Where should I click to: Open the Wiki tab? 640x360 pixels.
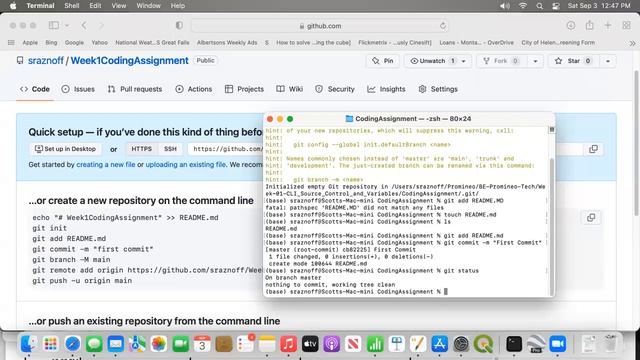point(289,89)
